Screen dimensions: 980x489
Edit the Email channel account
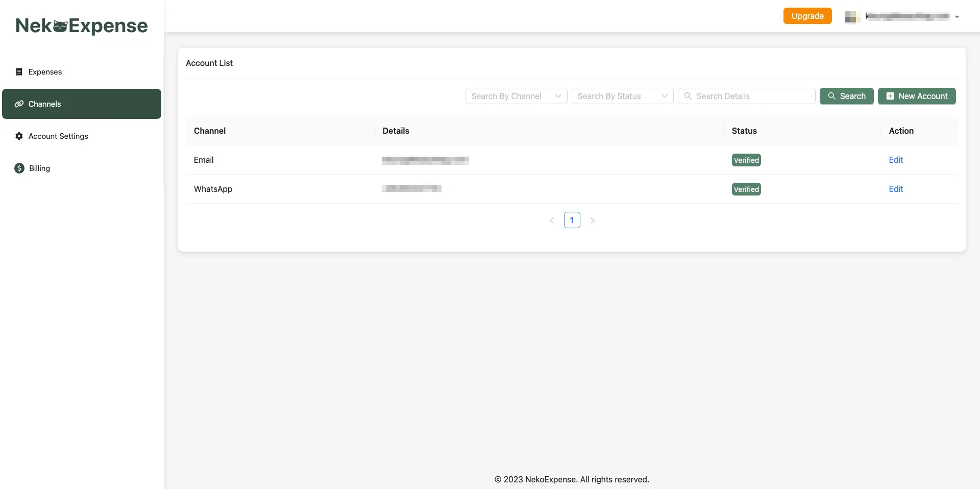point(896,160)
